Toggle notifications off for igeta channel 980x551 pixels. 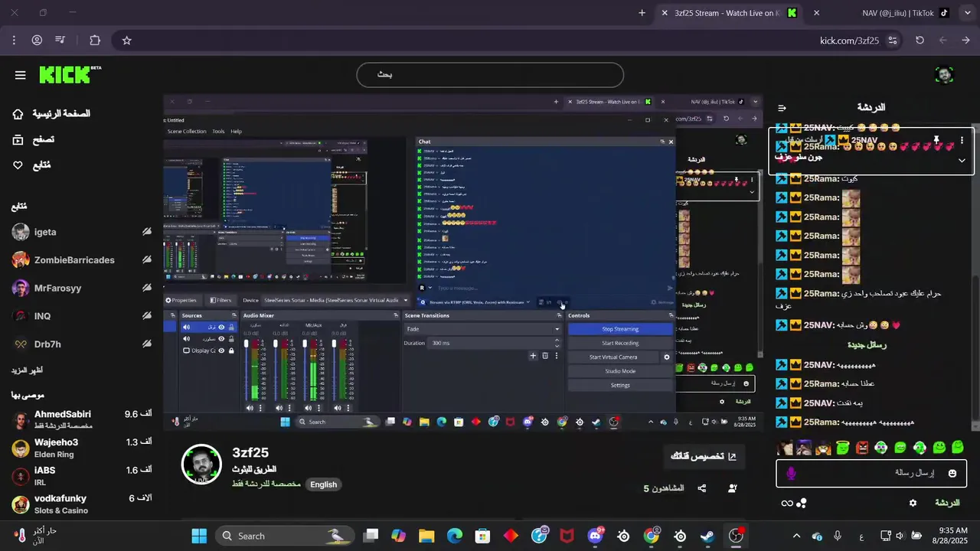click(x=147, y=232)
